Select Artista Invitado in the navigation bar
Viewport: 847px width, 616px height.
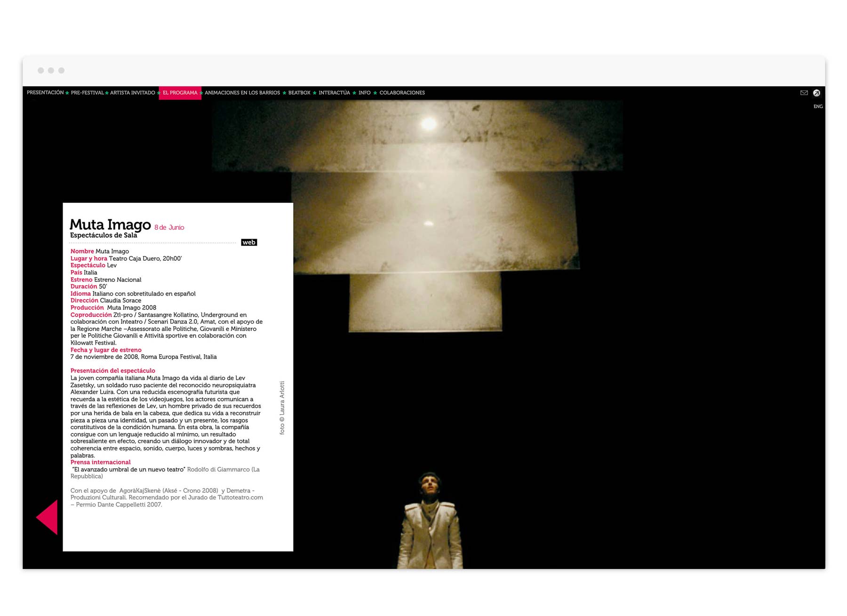pos(132,93)
